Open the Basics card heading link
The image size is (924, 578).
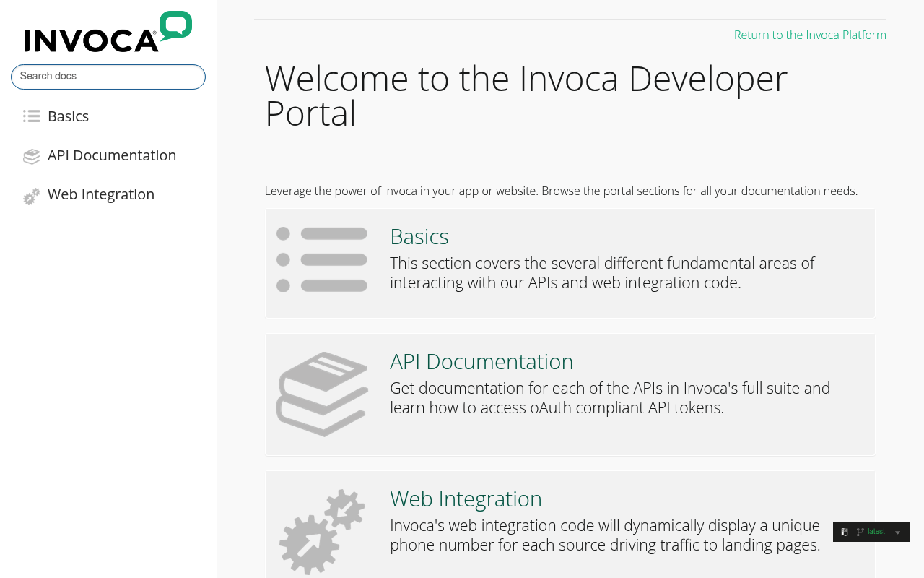pyautogui.click(x=419, y=237)
